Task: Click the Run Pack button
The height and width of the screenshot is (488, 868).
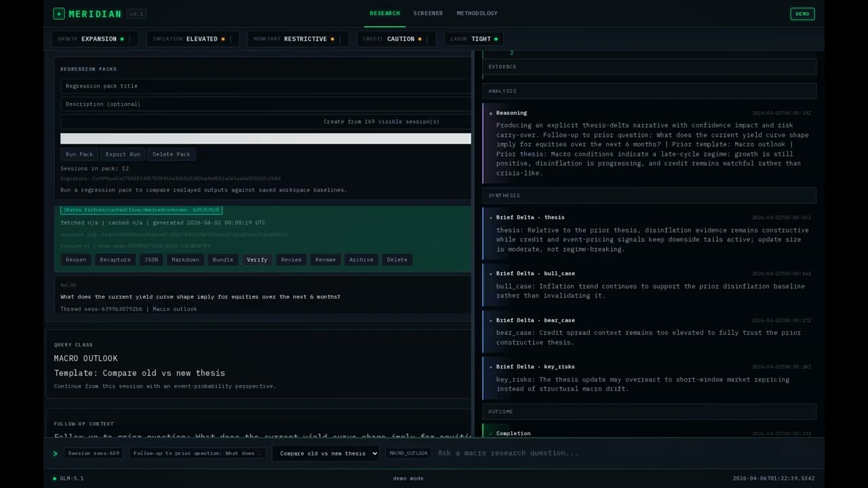Action: (79, 155)
